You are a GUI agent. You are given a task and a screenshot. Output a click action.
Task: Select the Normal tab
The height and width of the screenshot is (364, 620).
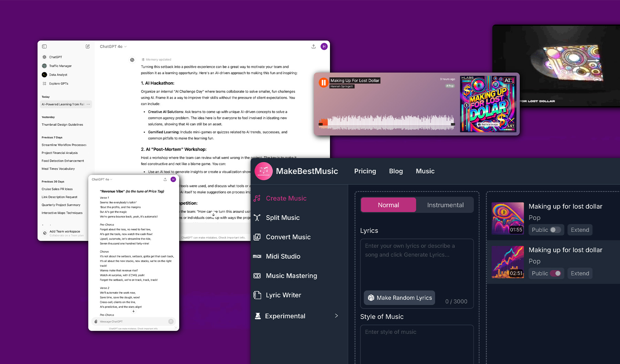point(388,205)
